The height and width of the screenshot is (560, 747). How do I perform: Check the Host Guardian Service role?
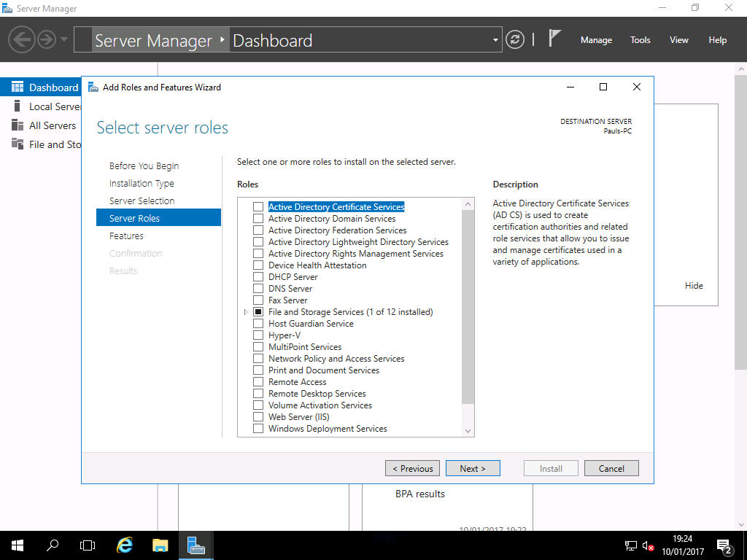(258, 323)
